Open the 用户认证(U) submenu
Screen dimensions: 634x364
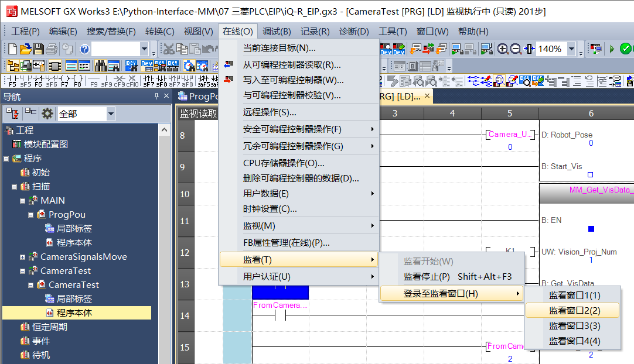click(299, 277)
